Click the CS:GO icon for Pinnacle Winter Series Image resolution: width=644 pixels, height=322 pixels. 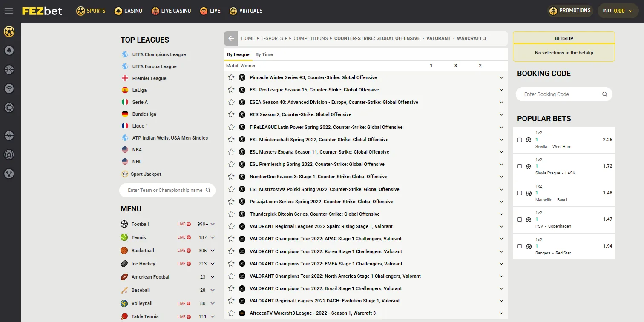(x=242, y=77)
